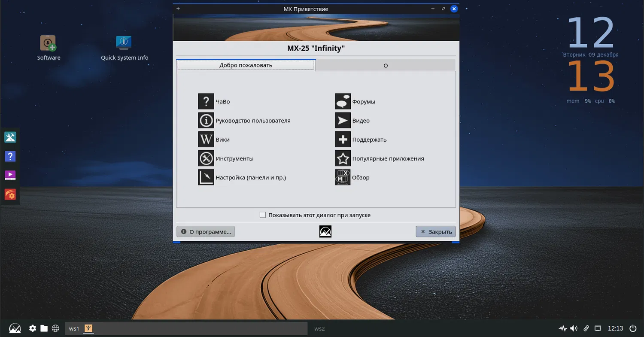Open Руководство пользователя info icon
Image resolution: width=644 pixels, height=337 pixels.
point(206,121)
